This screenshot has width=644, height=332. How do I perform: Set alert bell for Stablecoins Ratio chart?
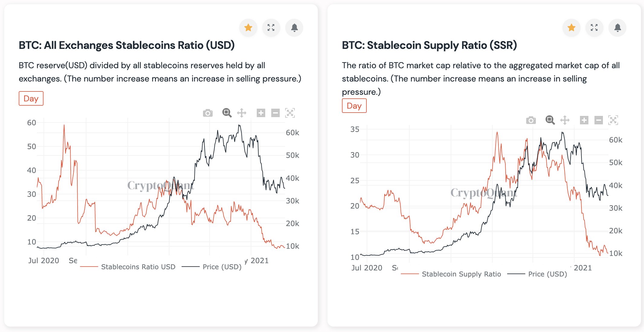click(294, 28)
